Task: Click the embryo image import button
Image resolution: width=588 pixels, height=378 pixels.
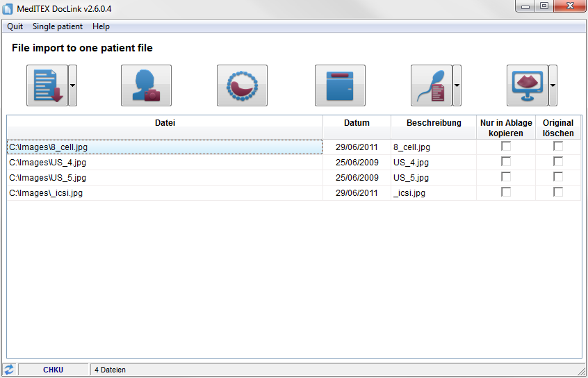Action: (x=243, y=85)
